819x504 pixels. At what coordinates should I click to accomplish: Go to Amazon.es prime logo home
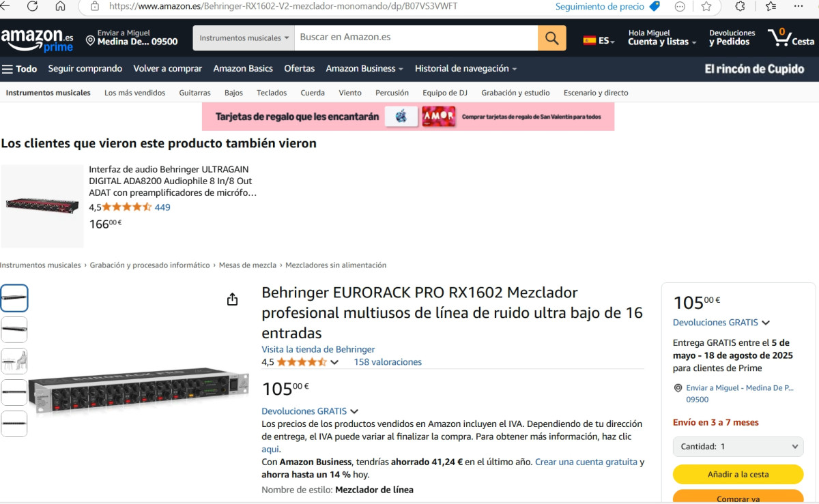(x=38, y=40)
